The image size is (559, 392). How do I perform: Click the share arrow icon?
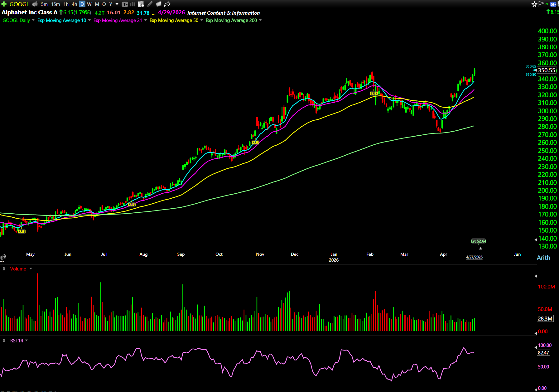coord(167,4)
